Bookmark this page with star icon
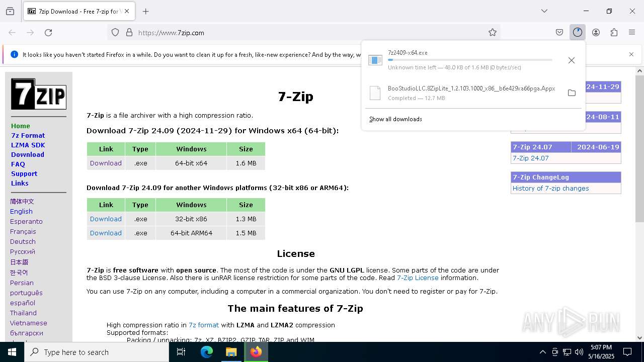This screenshot has height=362, width=644. pyautogui.click(x=493, y=32)
